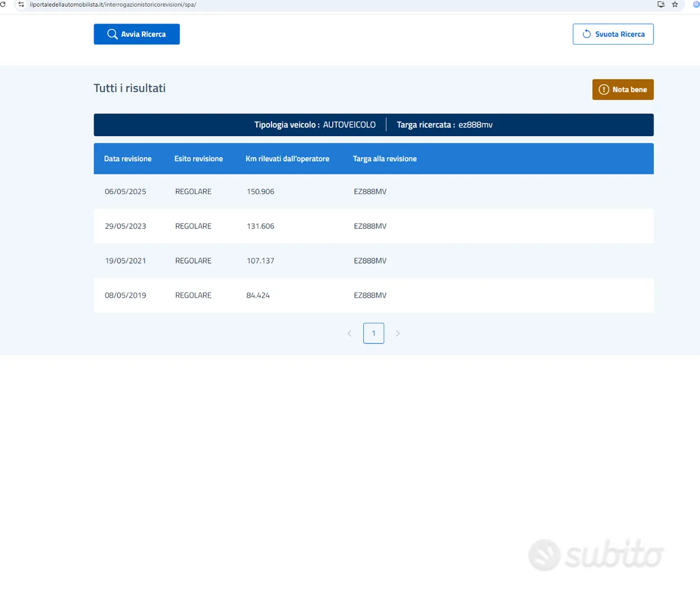700x603 pixels.
Task: Select the 19/05/2021 revision date
Action: click(126, 261)
